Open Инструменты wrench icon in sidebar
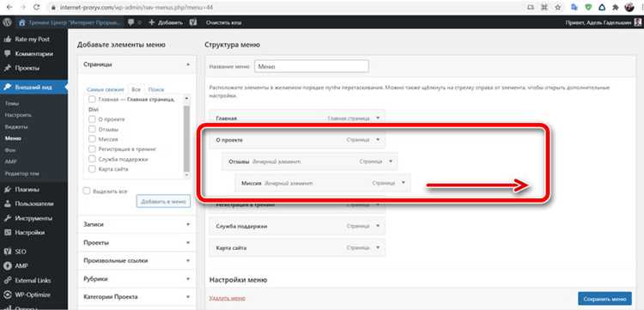The image size is (644, 310). coord(8,218)
